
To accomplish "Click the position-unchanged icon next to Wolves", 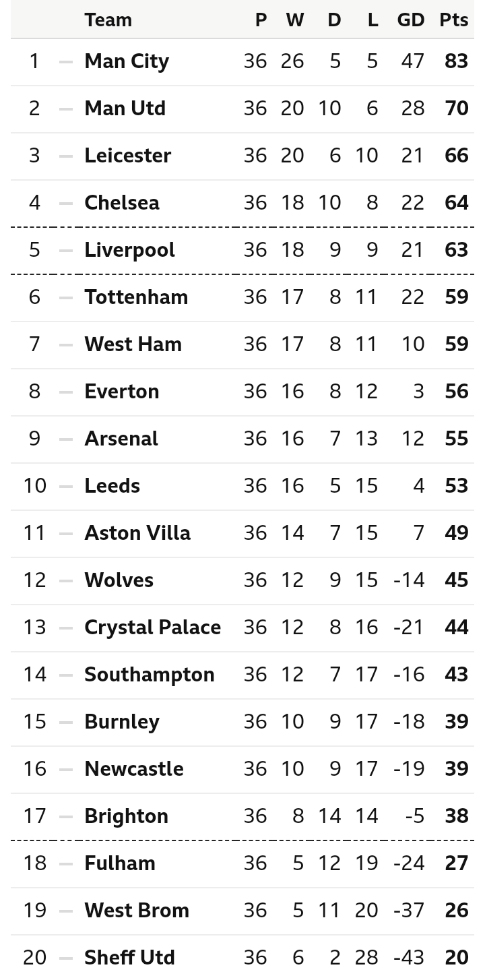I will click(x=65, y=580).
